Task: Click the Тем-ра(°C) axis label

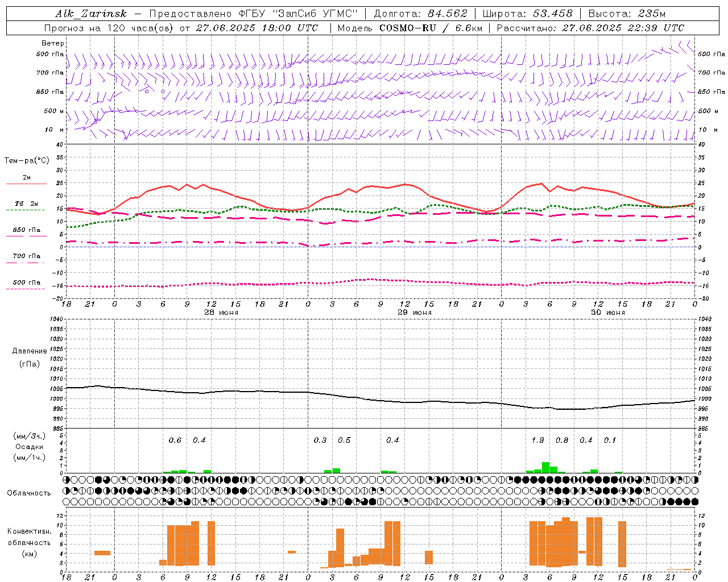Action: tap(27, 161)
